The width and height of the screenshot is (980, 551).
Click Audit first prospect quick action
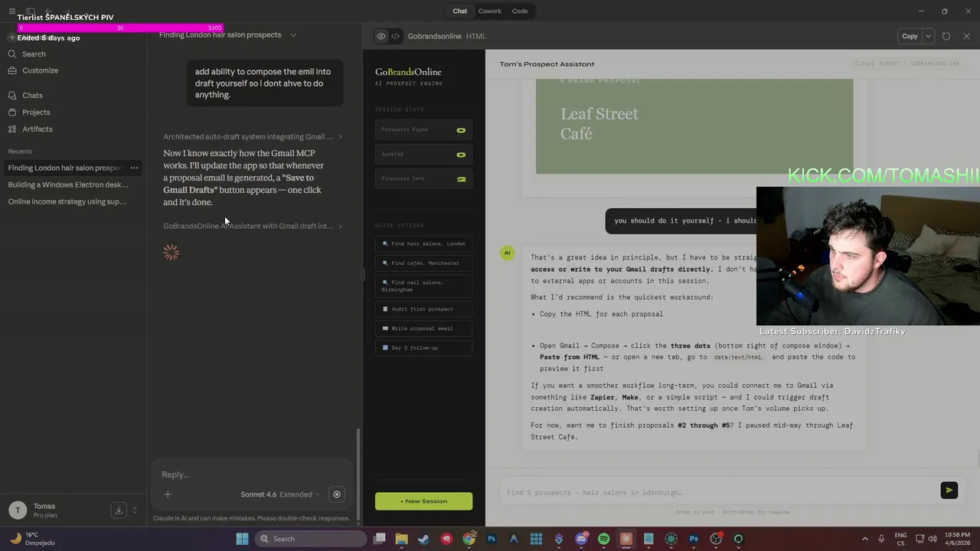[423, 309]
